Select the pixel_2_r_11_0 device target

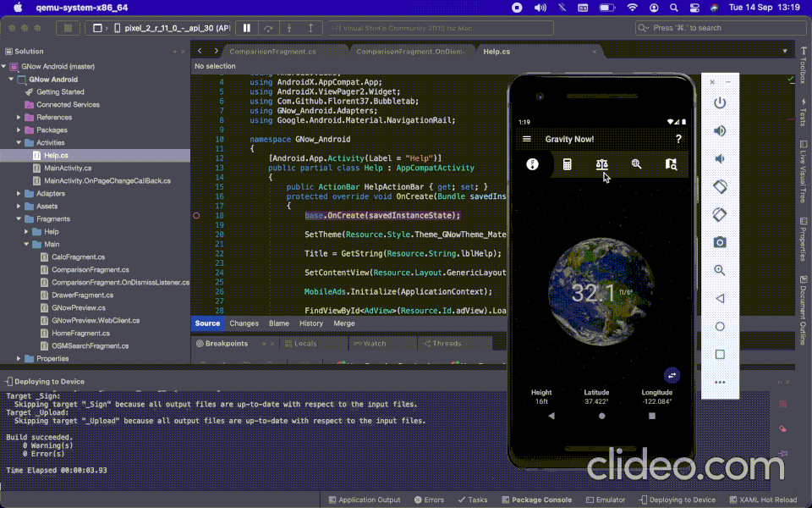(172, 28)
